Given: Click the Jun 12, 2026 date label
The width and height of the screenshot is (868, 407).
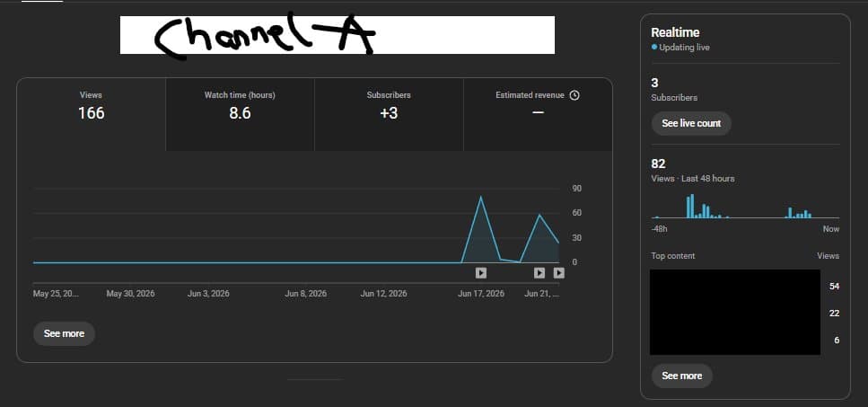Looking at the screenshot, I should pos(383,294).
